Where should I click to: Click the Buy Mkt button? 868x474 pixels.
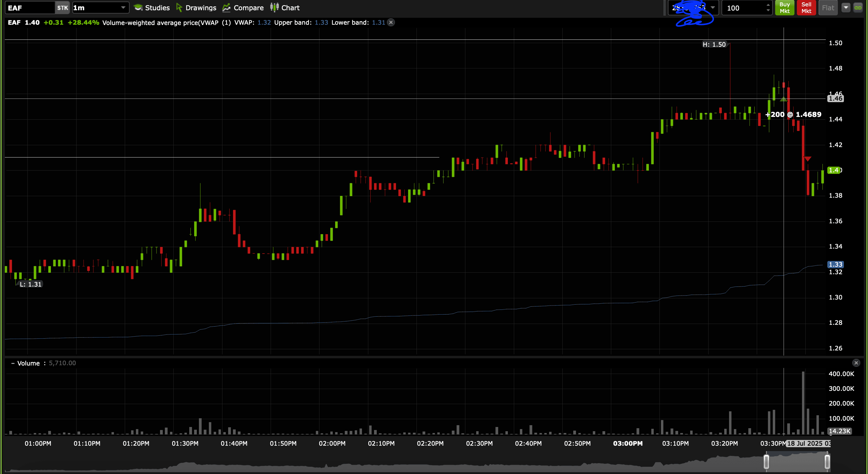[x=785, y=8]
